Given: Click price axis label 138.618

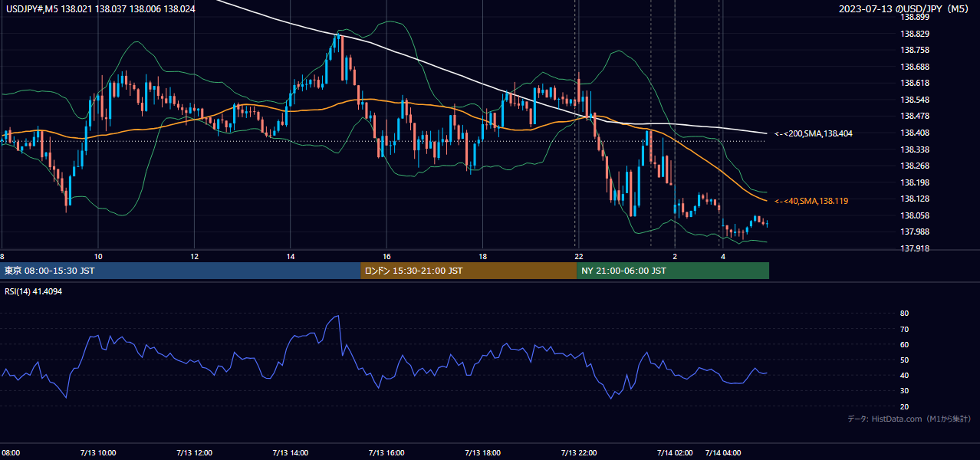Looking at the screenshot, I should [x=915, y=83].
